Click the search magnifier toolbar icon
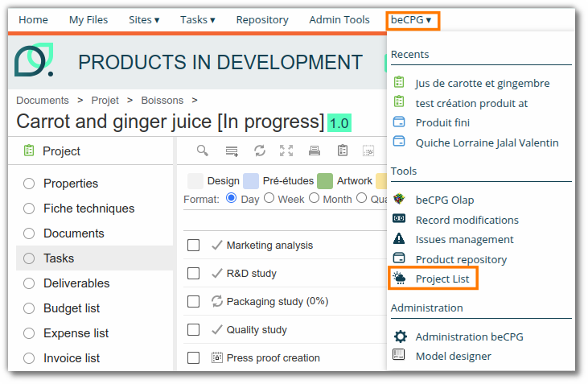This screenshot has height=384, width=588. 203,151
